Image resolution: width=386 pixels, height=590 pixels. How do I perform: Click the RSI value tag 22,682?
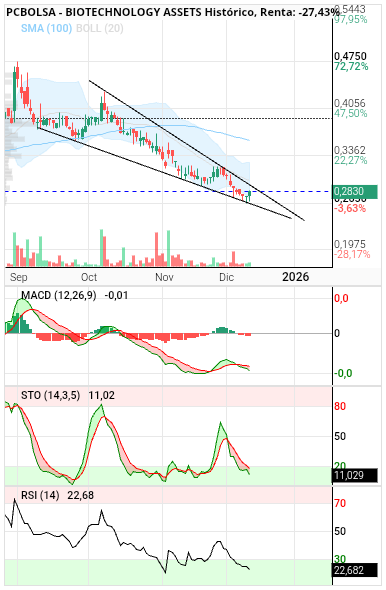click(355, 570)
